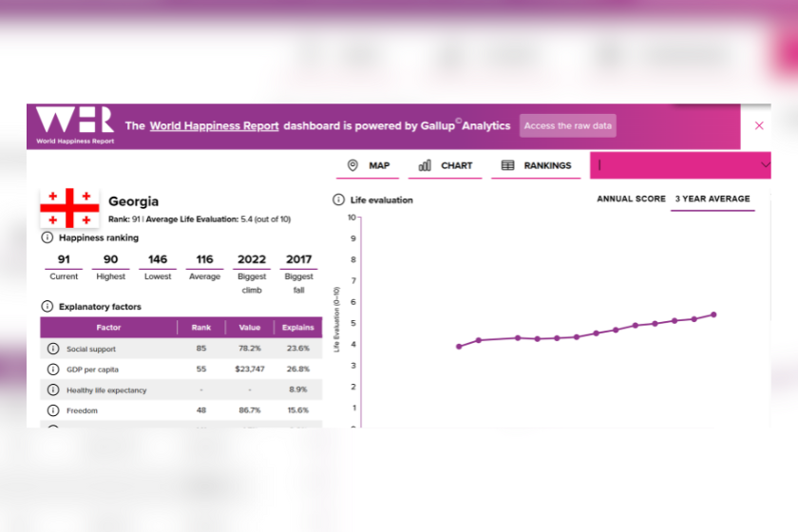This screenshot has width=798, height=532.
Task: Open the Rankings tab
Action: click(536, 165)
